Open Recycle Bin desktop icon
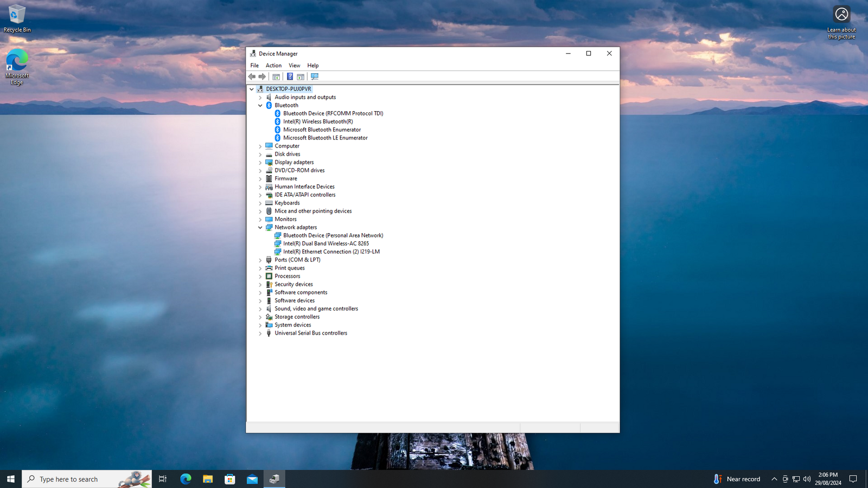Viewport: 868px width, 488px height. pos(17,19)
